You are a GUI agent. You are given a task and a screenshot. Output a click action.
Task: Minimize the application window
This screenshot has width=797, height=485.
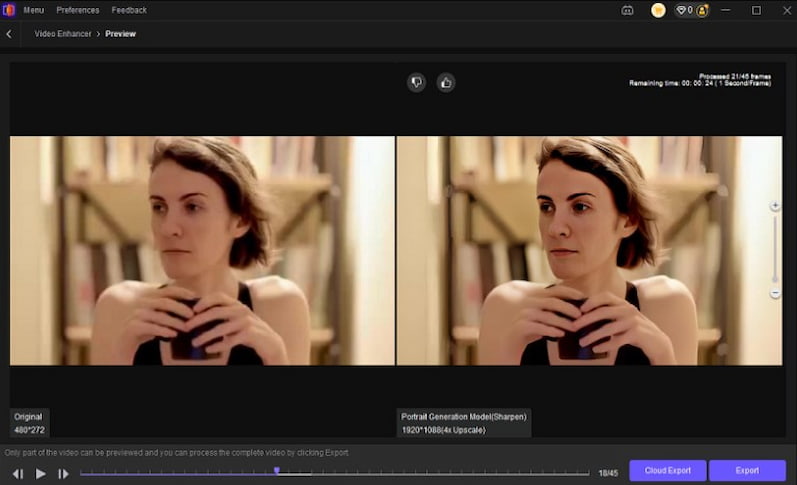[x=726, y=10]
